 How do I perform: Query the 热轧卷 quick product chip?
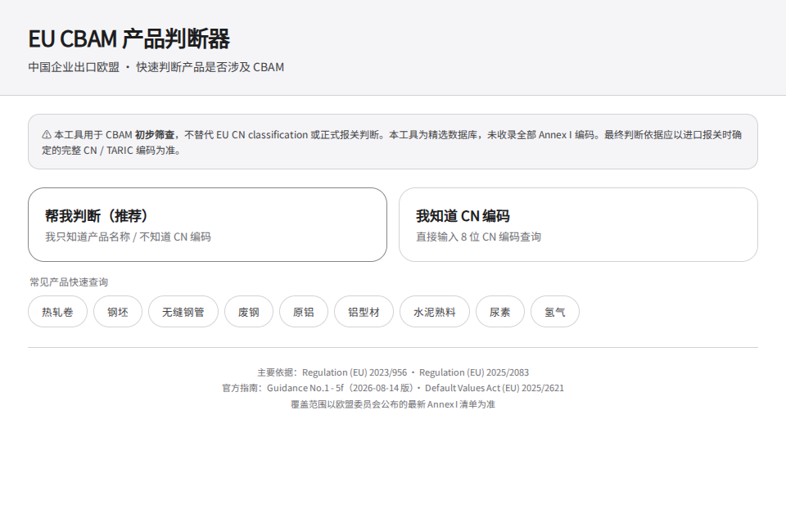(x=57, y=312)
